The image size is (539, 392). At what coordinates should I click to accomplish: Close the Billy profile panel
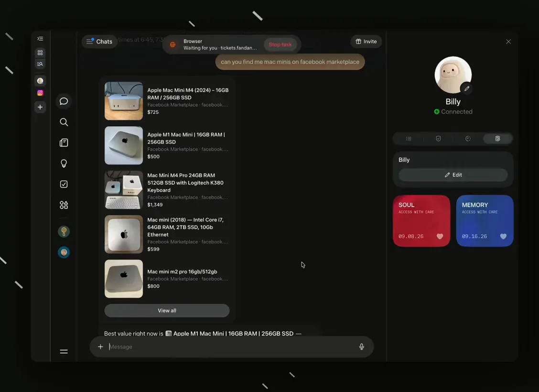508,42
